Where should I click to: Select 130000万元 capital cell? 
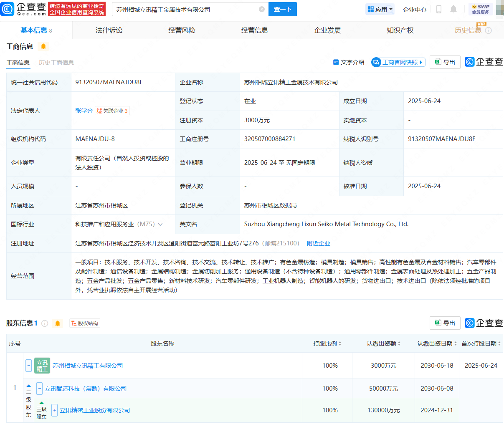[384, 410]
